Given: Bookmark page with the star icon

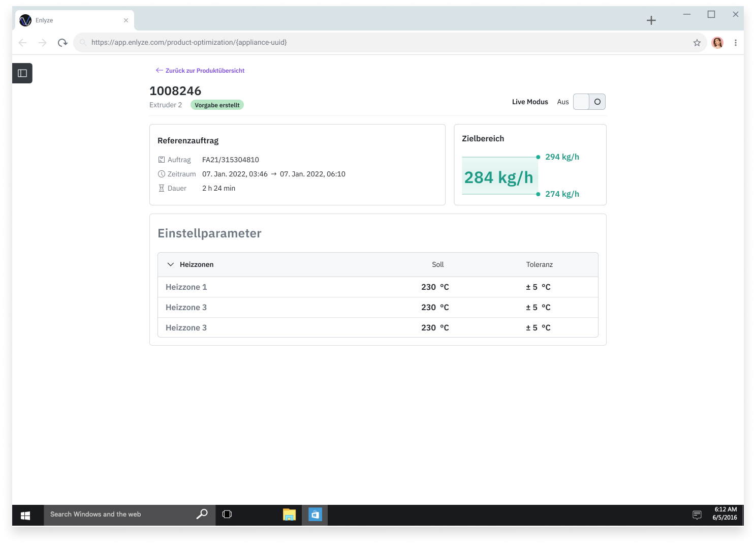Looking at the screenshot, I should point(697,43).
